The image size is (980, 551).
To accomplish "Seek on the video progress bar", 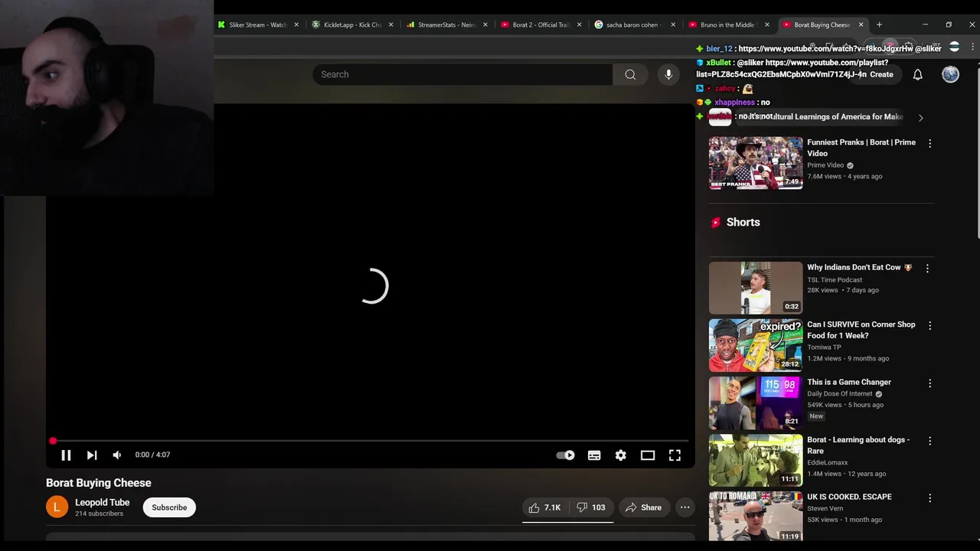I will tap(370, 441).
